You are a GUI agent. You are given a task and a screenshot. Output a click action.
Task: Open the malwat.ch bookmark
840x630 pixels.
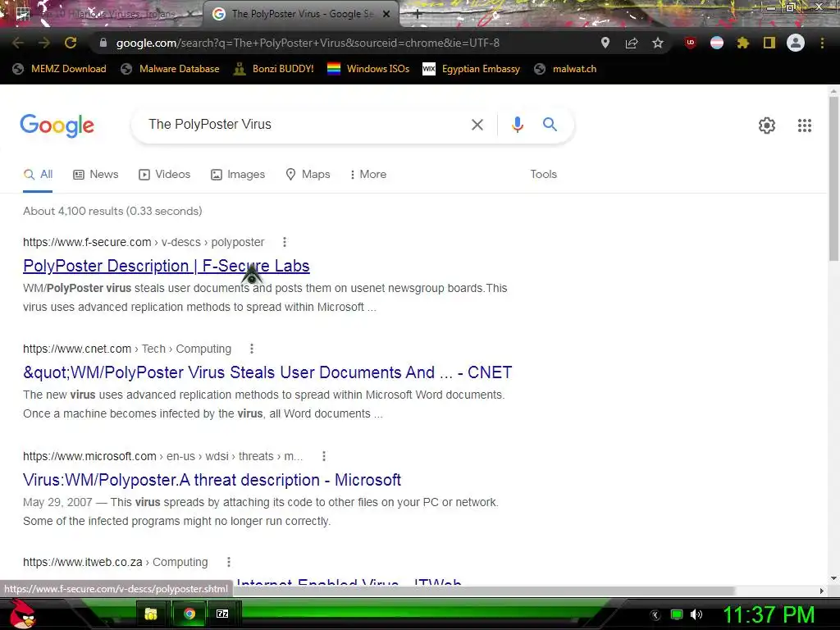[566, 69]
